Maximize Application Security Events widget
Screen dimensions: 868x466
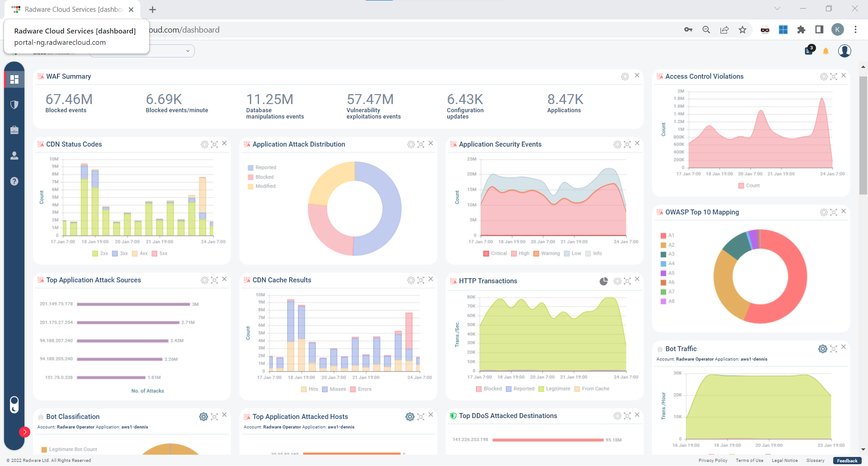click(x=627, y=145)
